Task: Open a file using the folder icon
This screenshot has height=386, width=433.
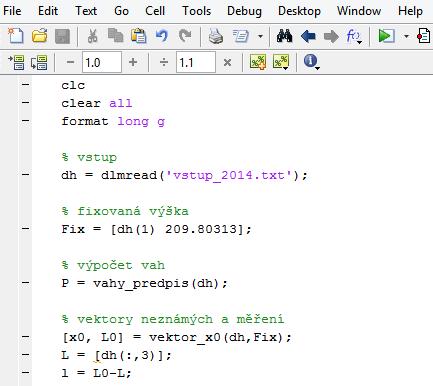Action: (x=40, y=36)
